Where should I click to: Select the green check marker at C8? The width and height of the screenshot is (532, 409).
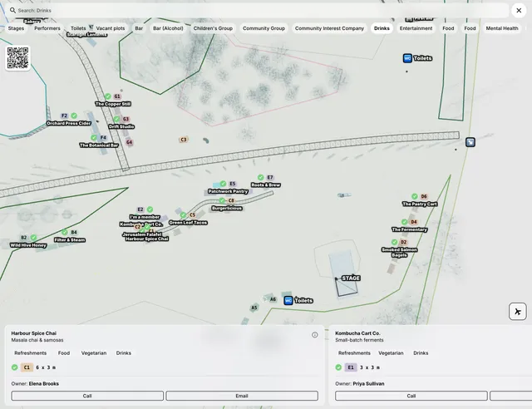[222, 200]
